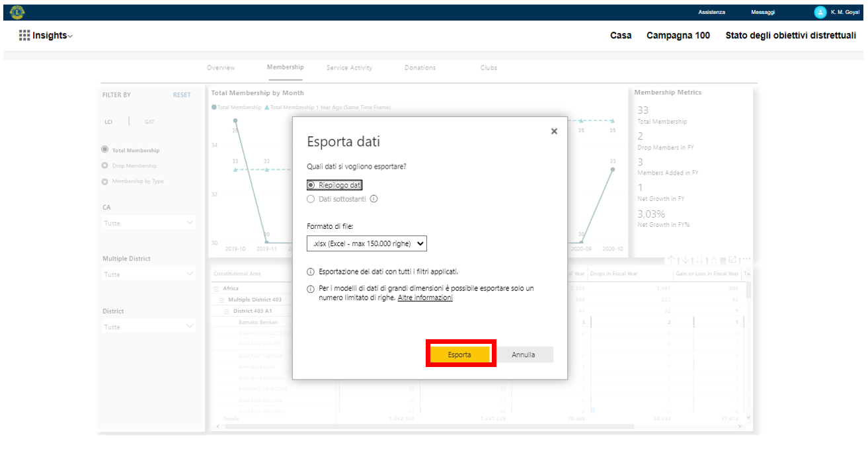The height and width of the screenshot is (451, 868).
Task: Open the Altre informazioni link
Action: point(425,298)
